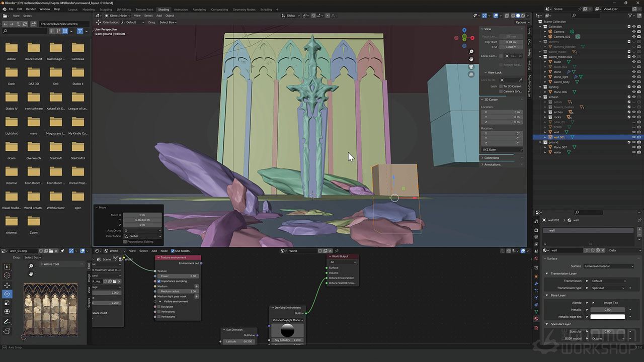Select the Annotate pencil tool
The height and width of the screenshot is (362, 644).
(x=7, y=321)
